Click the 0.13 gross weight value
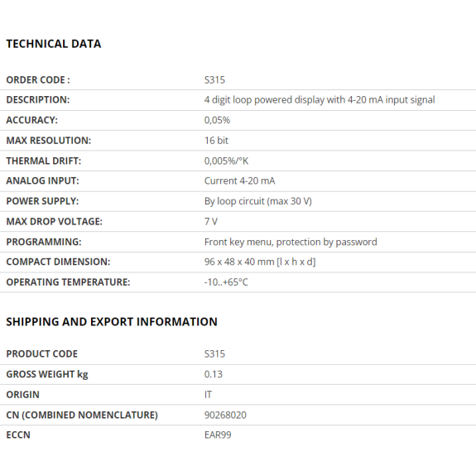The width and height of the screenshot is (476, 476). click(213, 374)
